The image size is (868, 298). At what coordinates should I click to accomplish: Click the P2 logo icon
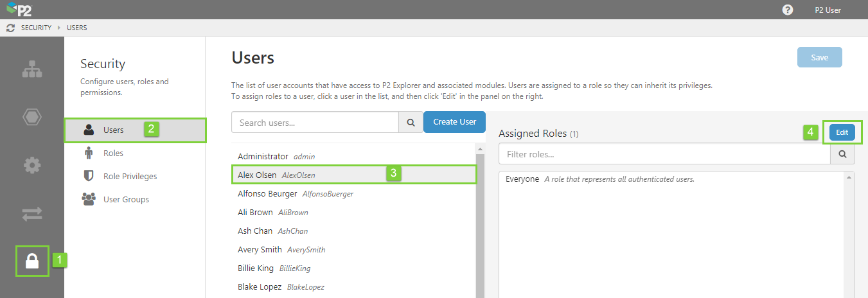(18, 9)
